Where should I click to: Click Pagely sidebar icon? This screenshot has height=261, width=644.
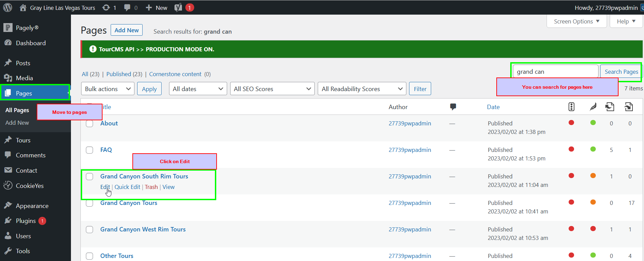coord(8,28)
